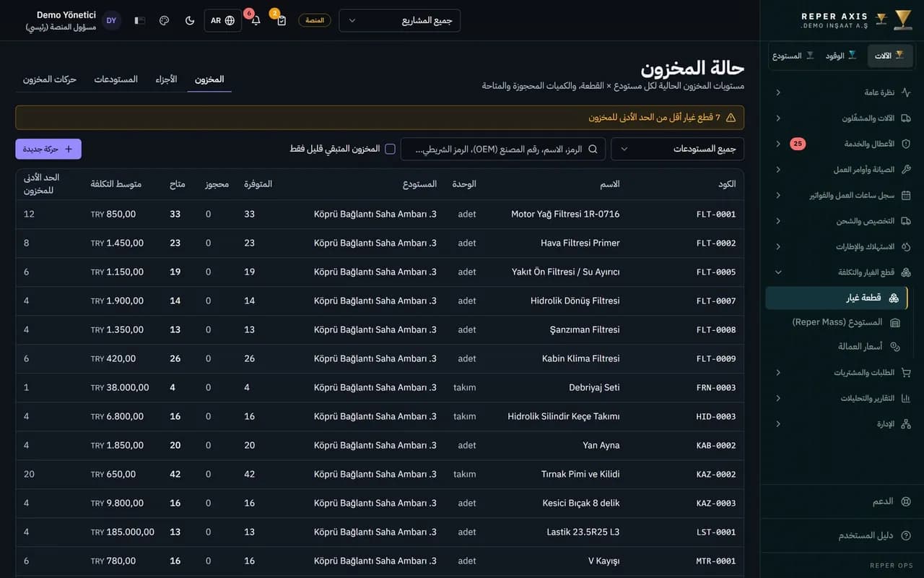Expand the نظرة عامة sidebar section
The image size is (924, 578).
pyautogui.click(x=842, y=92)
